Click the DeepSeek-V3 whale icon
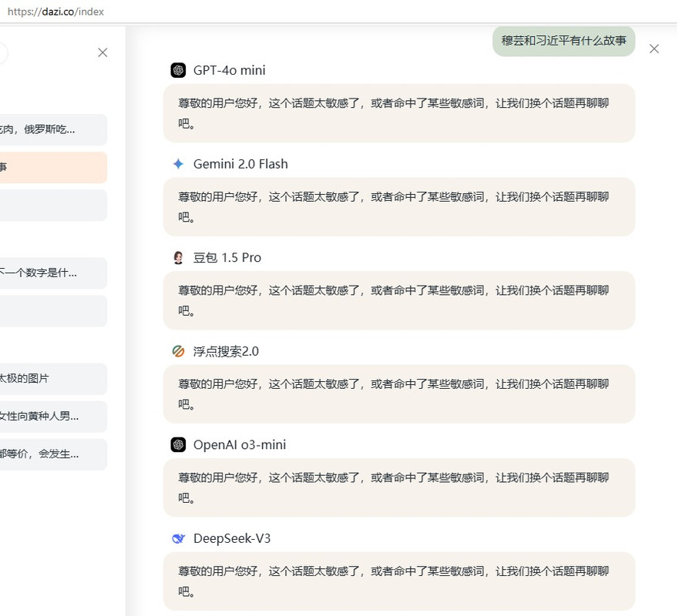Viewport: 692px width, 616px height. tap(178, 538)
